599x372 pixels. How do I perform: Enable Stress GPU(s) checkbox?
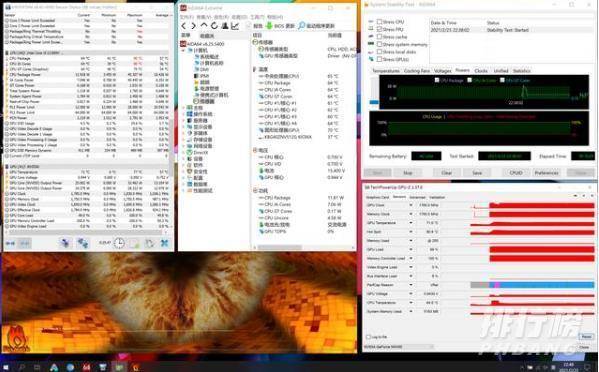click(x=379, y=59)
